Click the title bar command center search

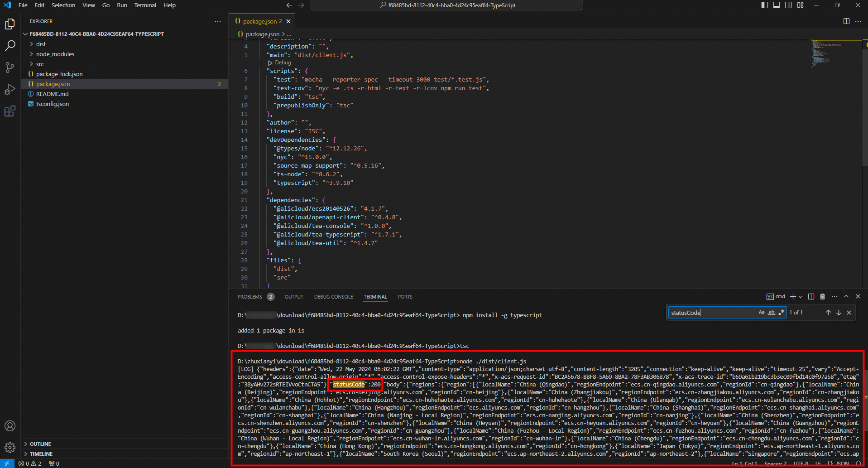[x=447, y=5]
